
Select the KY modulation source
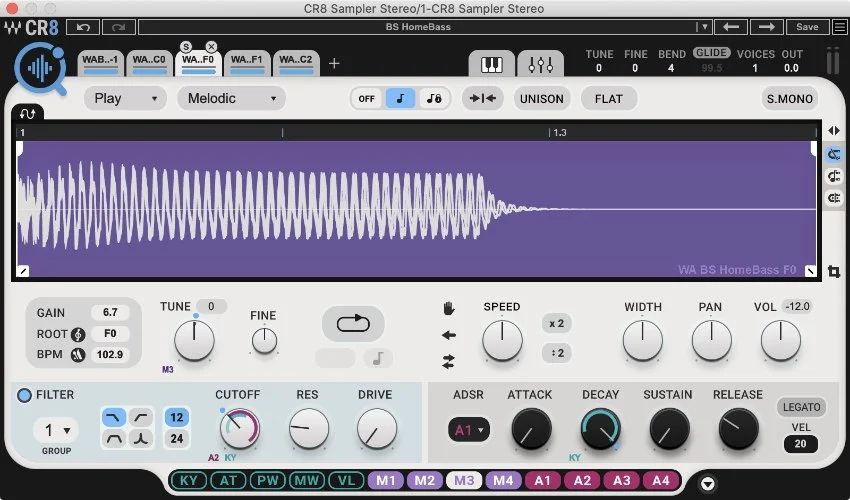pyautogui.click(x=189, y=480)
